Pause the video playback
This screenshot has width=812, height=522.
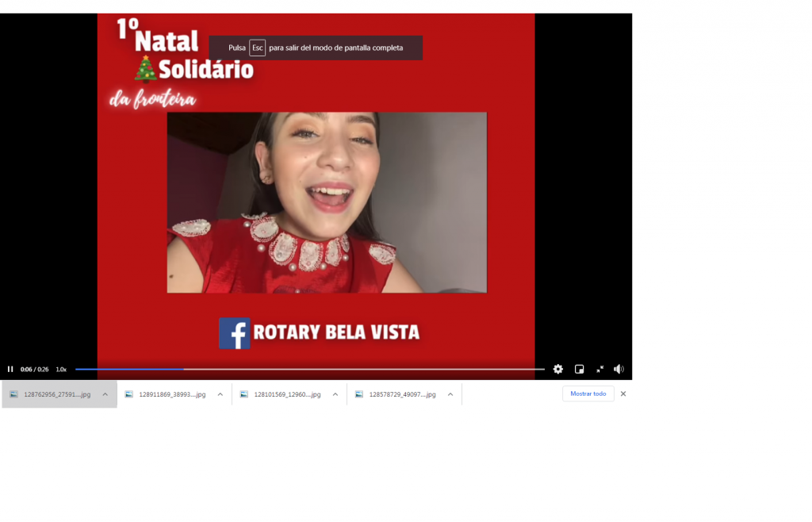[10, 369]
